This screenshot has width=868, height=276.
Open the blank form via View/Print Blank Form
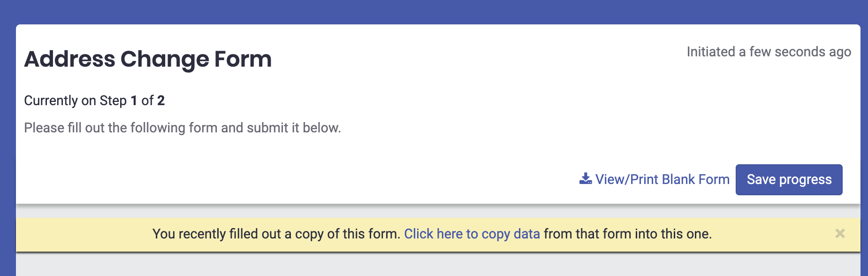(662, 179)
